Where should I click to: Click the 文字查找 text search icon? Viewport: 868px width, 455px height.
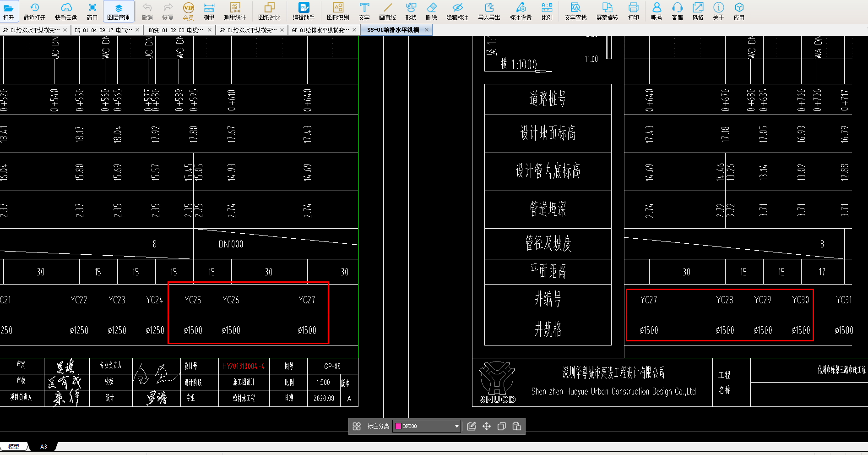575,11
